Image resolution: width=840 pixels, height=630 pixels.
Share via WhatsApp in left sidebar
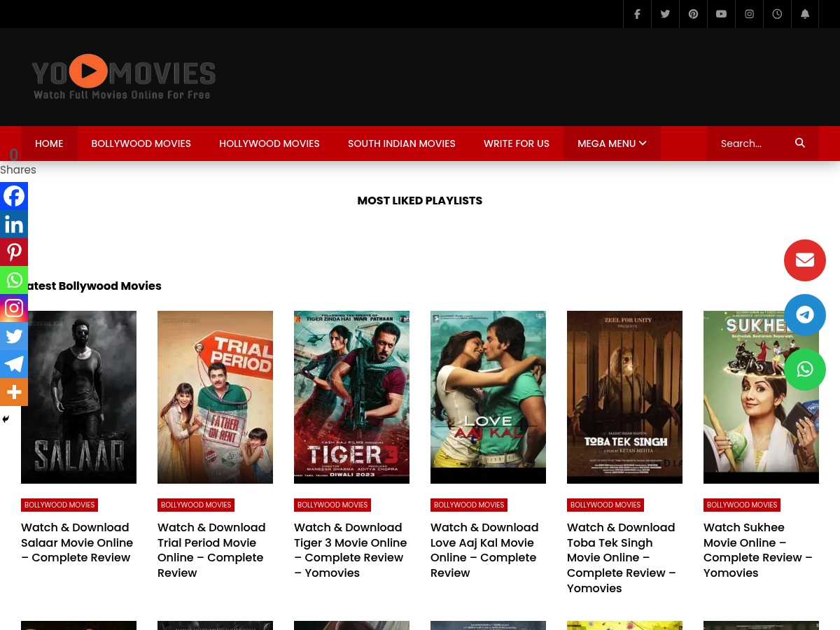(14, 280)
